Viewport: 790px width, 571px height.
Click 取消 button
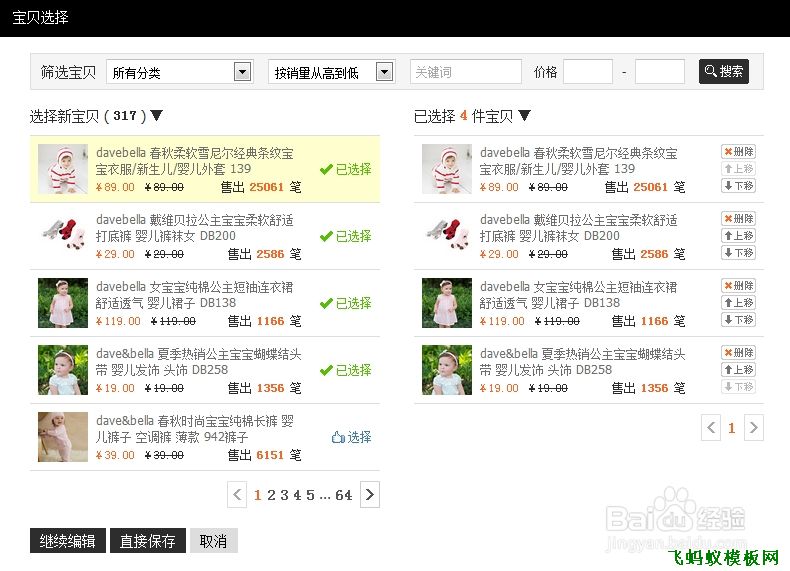tap(214, 541)
